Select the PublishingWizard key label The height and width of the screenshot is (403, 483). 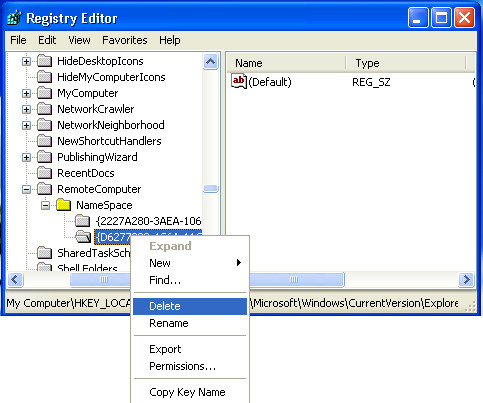coord(97,157)
